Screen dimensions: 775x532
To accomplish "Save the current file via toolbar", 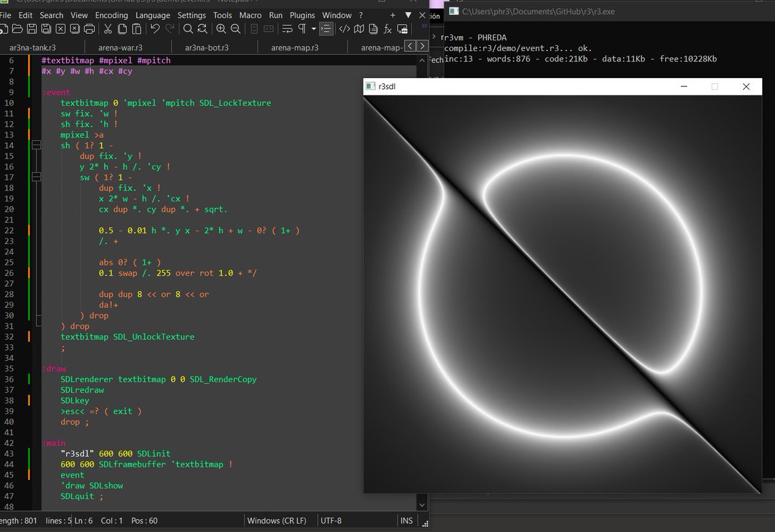I will [x=32, y=29].
